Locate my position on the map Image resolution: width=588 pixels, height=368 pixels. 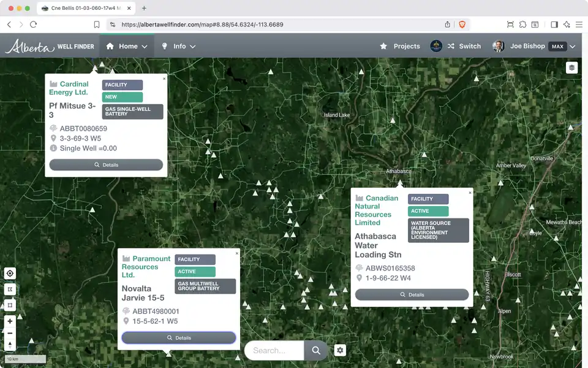(x=10, y=274)
